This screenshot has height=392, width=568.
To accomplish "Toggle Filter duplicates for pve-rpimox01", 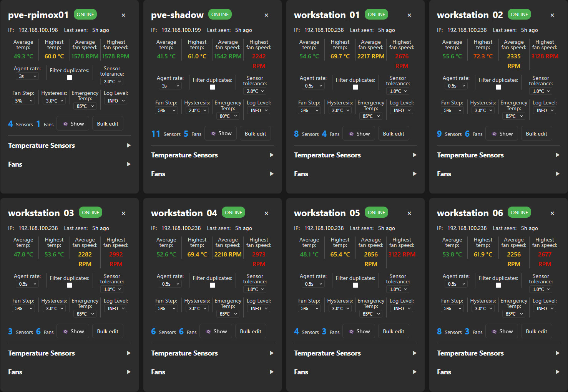I will pos(70,78).
